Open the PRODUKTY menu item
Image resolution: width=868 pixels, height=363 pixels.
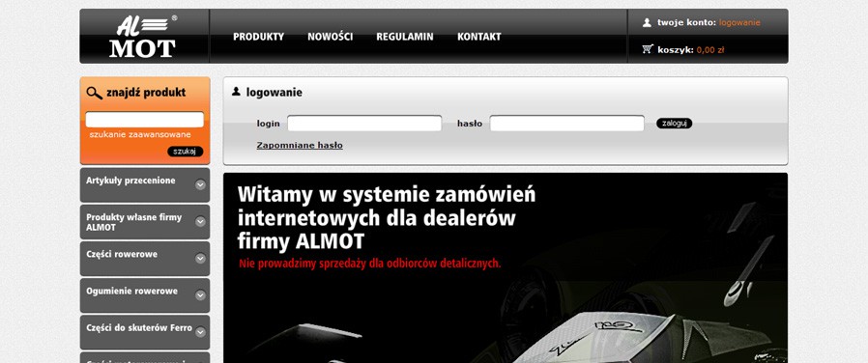258,37
